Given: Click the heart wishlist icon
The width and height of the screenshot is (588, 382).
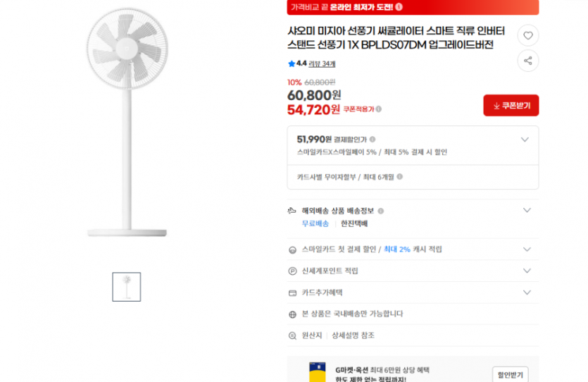Looking at the screenshot, I should (x=527, y=35).
